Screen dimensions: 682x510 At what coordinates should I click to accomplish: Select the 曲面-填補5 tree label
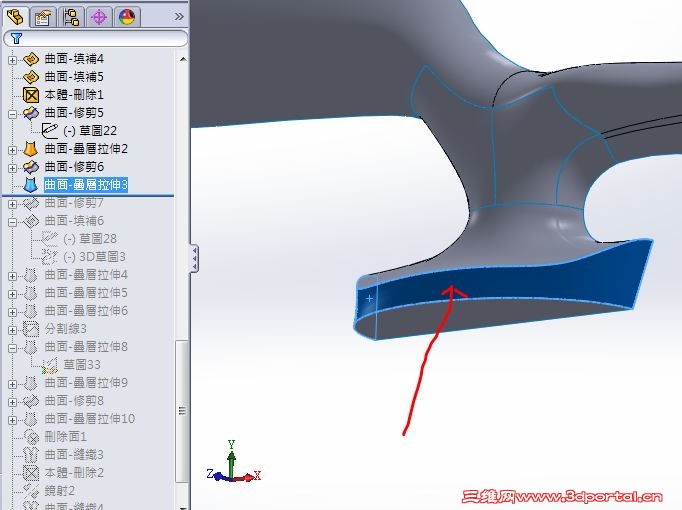pos(74,77)
